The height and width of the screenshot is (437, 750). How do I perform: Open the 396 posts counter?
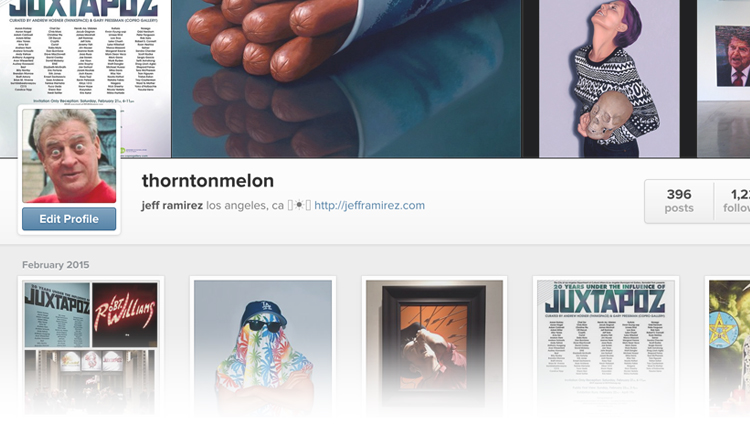pos(679,201)
